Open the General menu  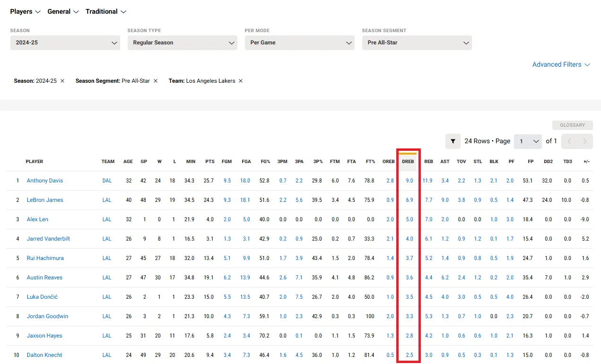pos(63,11)
